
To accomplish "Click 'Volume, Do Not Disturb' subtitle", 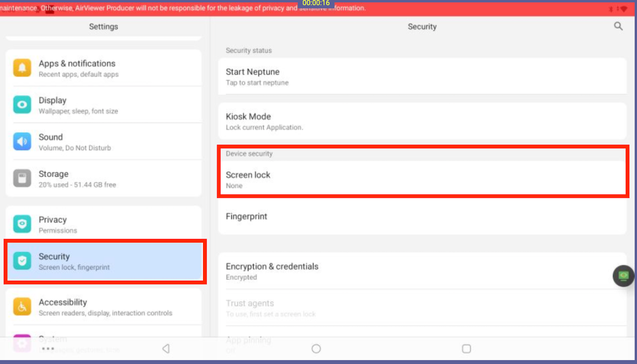I will [x=75, y=148].
